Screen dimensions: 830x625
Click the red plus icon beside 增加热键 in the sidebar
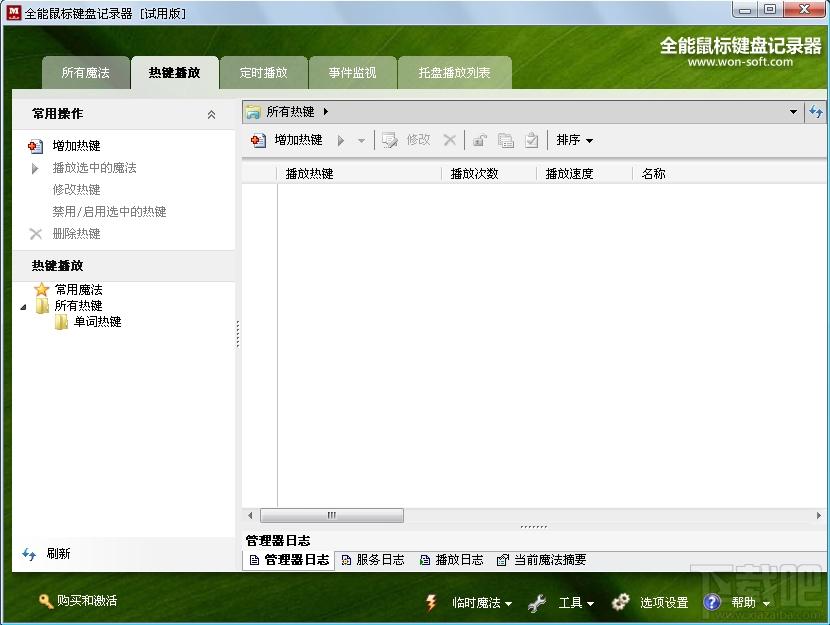click(35, 146)
